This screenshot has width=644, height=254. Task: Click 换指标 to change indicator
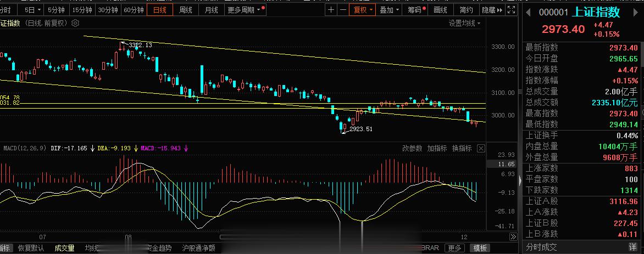(x=462, y=148)
